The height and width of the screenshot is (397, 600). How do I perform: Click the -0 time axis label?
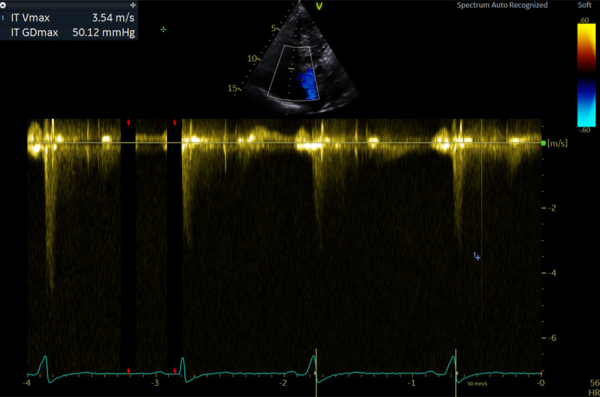[x=540, y=383]
